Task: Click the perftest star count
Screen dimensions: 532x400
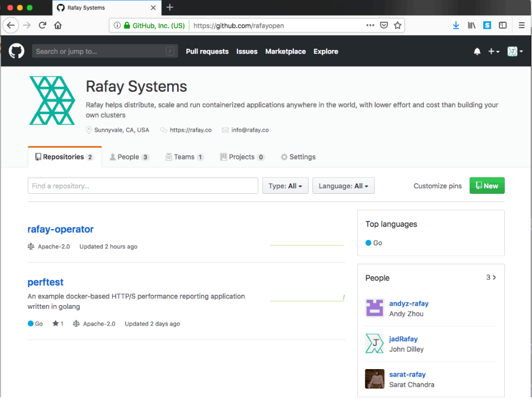Action: coord(58,323)
